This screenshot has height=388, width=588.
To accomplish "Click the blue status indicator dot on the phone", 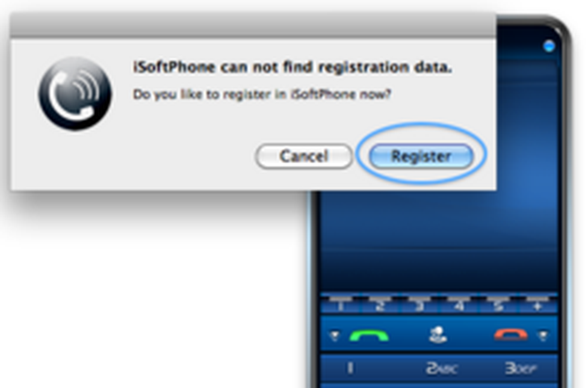I will click(549, 46).
